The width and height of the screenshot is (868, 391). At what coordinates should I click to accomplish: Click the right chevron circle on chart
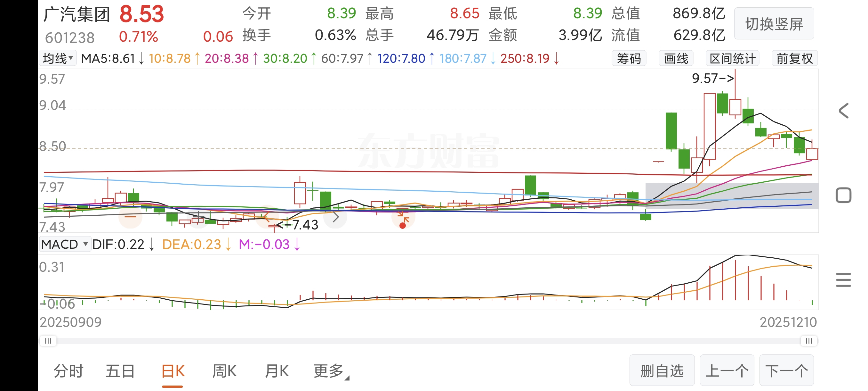pos(335,217)
